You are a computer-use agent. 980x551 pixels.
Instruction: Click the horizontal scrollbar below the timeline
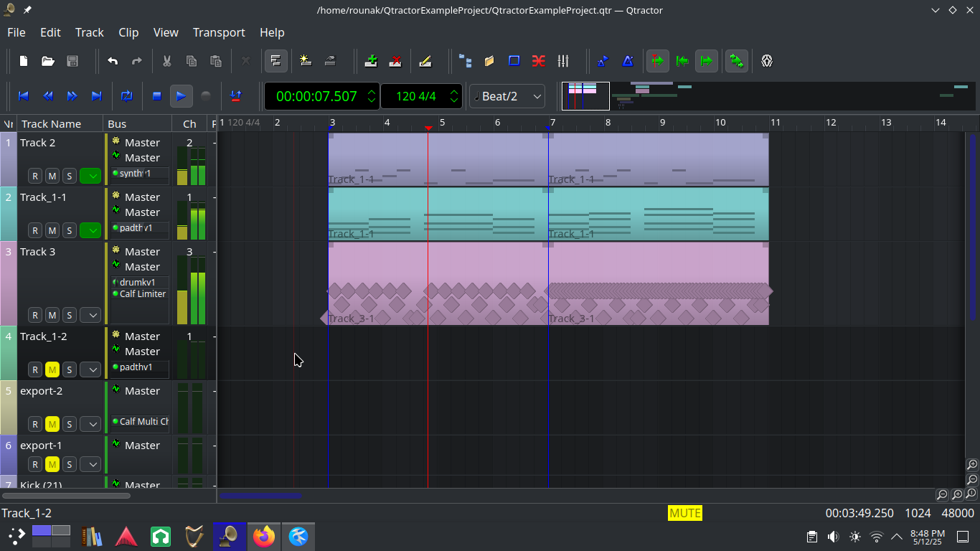(260, 495)
